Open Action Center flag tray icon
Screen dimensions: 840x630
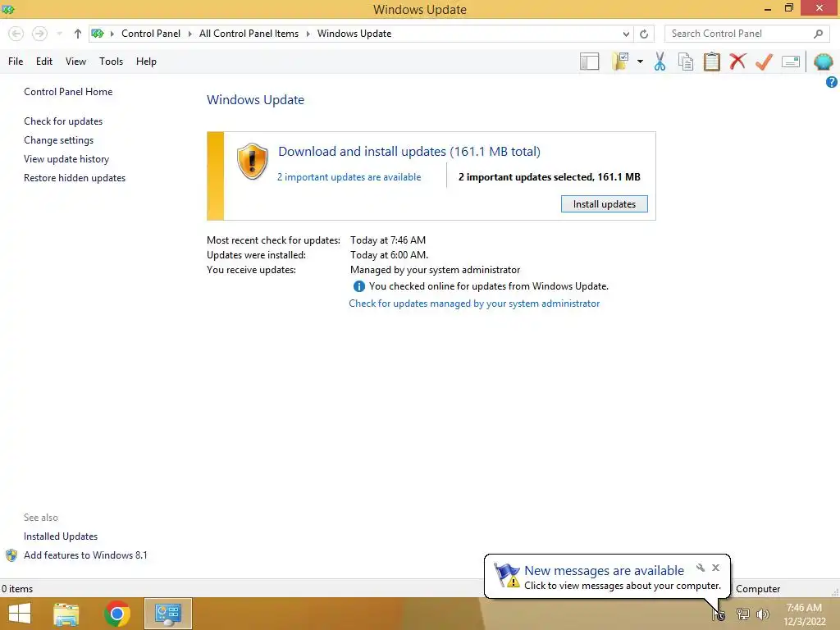[x=719, y=614]
